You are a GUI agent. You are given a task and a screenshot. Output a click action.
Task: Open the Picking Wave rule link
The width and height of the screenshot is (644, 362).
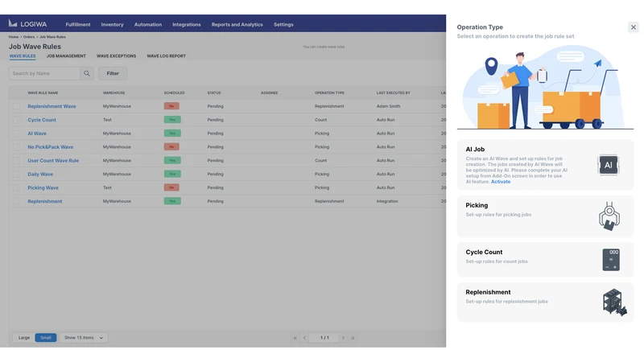click(x=43, y=187)
